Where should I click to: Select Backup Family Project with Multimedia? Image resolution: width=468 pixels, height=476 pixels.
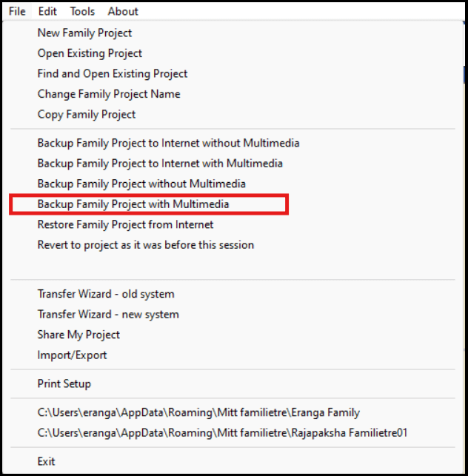pyautogui.click(x=133, y=204)
